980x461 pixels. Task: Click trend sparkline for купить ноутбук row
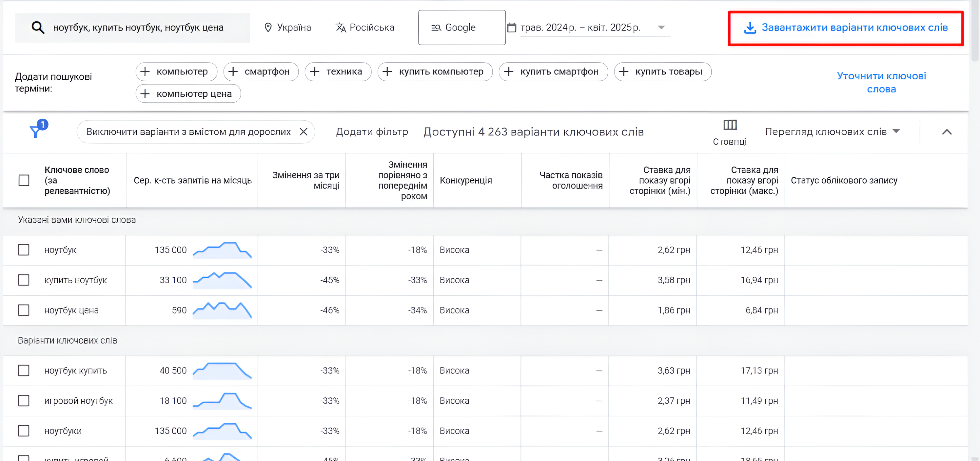click(x=222, y=280)
